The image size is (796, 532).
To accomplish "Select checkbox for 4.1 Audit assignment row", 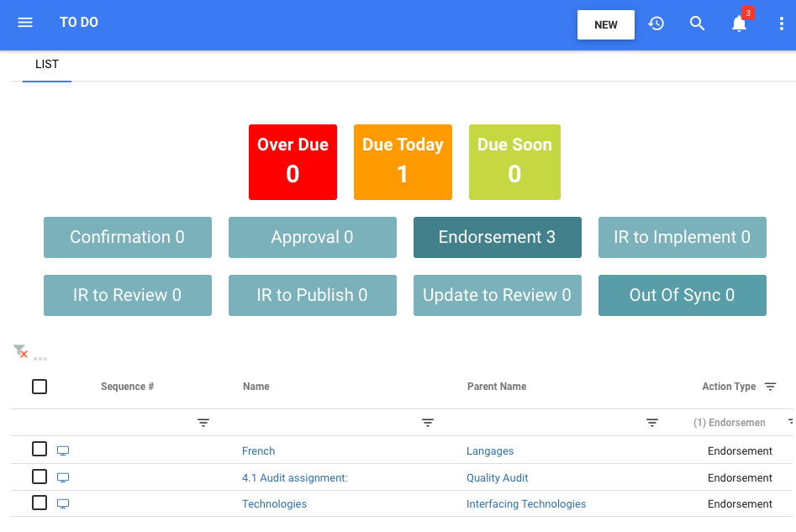I will [40, 477].
